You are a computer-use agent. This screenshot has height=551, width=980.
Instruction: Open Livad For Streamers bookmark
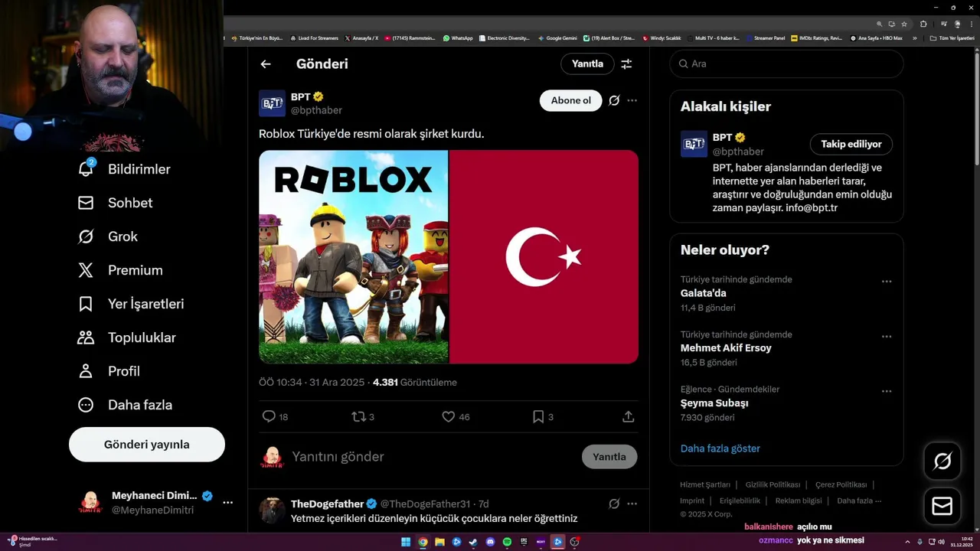314,37
